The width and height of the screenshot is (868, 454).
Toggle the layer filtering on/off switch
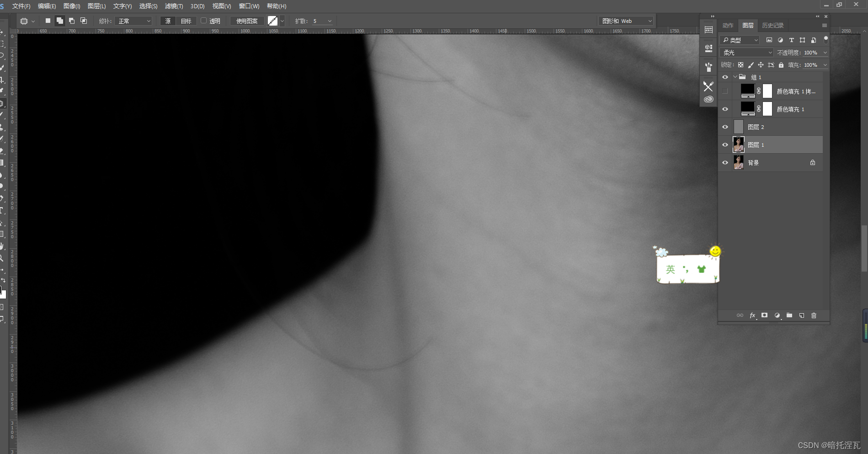tap(826, 40)
